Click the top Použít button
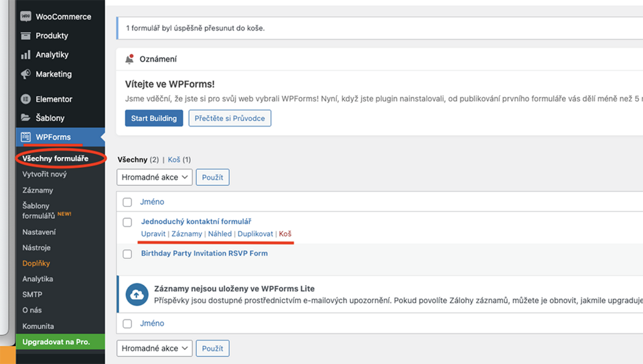The width and height of the screenshot is (643, 364). tap(212, 177)
